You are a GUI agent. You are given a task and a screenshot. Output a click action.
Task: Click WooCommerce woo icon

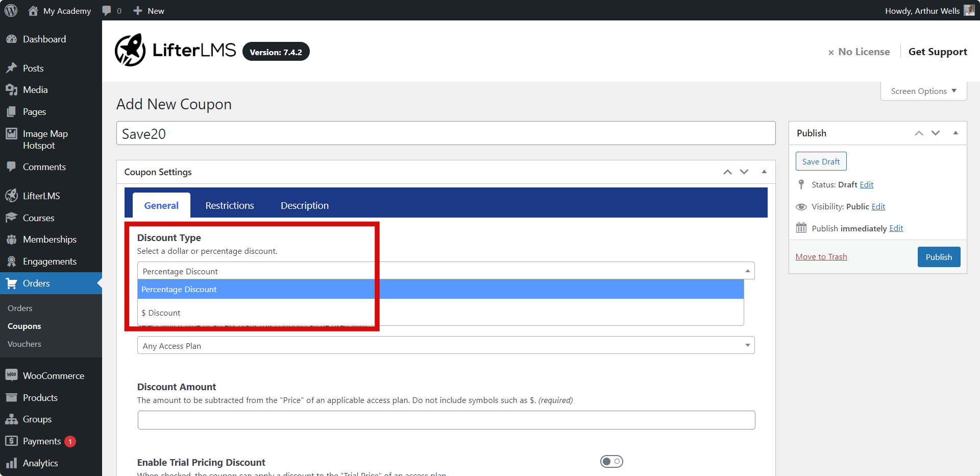11,375
